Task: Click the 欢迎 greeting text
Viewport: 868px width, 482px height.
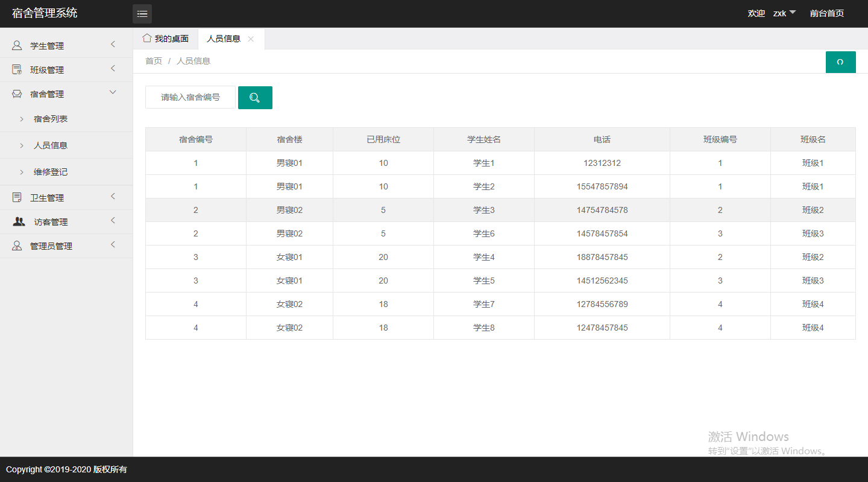Action: 756,13
